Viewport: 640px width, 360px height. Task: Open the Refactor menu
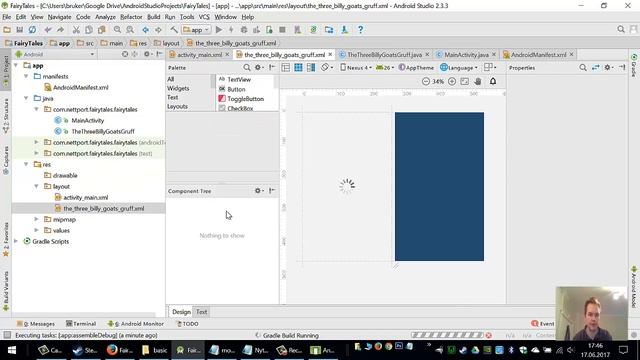(131, 17)
